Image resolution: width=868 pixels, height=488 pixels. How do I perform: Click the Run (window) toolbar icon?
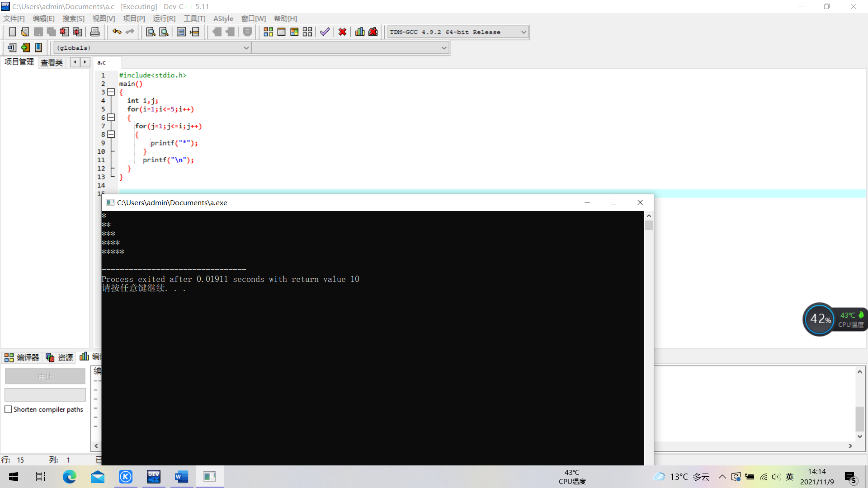pos(281,32)
